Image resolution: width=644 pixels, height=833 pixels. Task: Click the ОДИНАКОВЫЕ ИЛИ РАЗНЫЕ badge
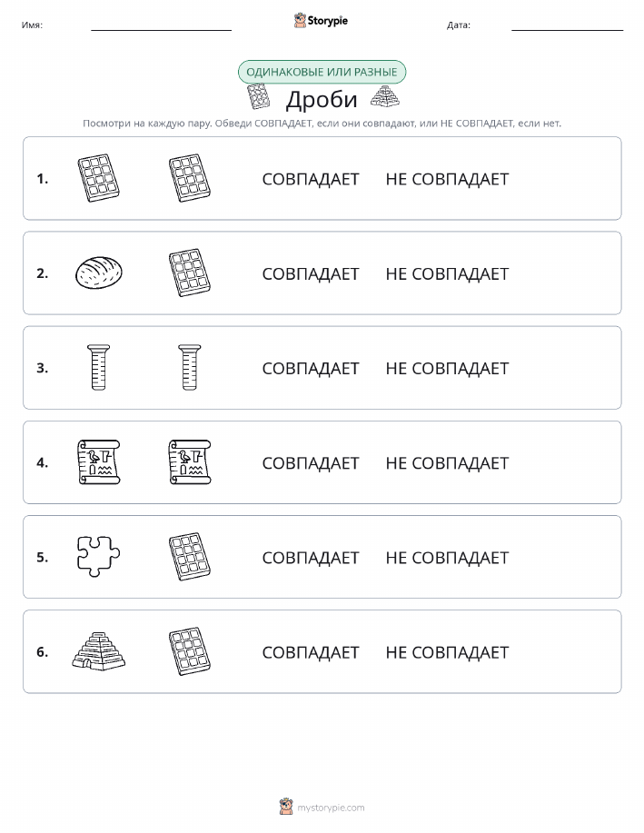(x=322, y=73)
